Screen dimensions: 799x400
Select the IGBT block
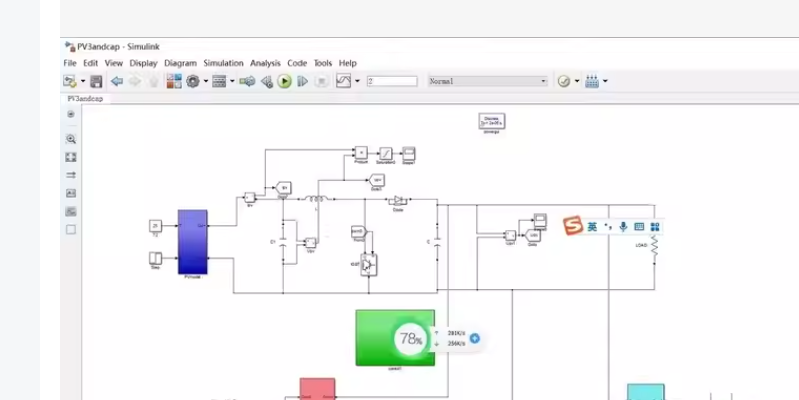click(369, 265)
